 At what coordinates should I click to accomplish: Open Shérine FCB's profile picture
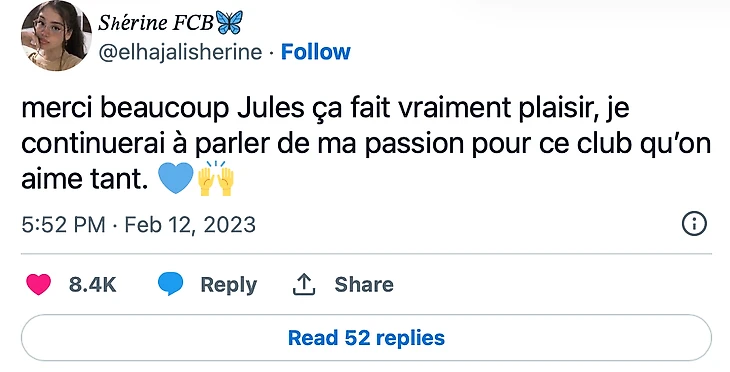click(x=56, y=36)
